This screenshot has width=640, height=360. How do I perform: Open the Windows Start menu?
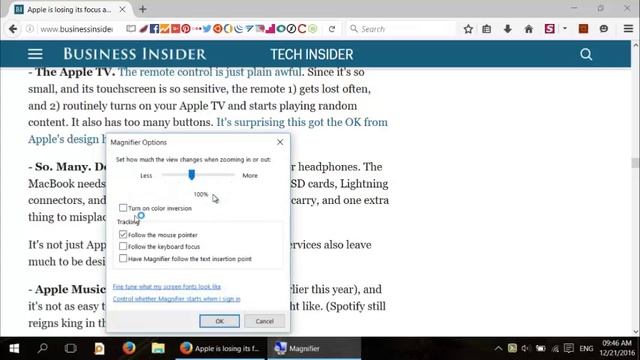click(x=14, y=348)
